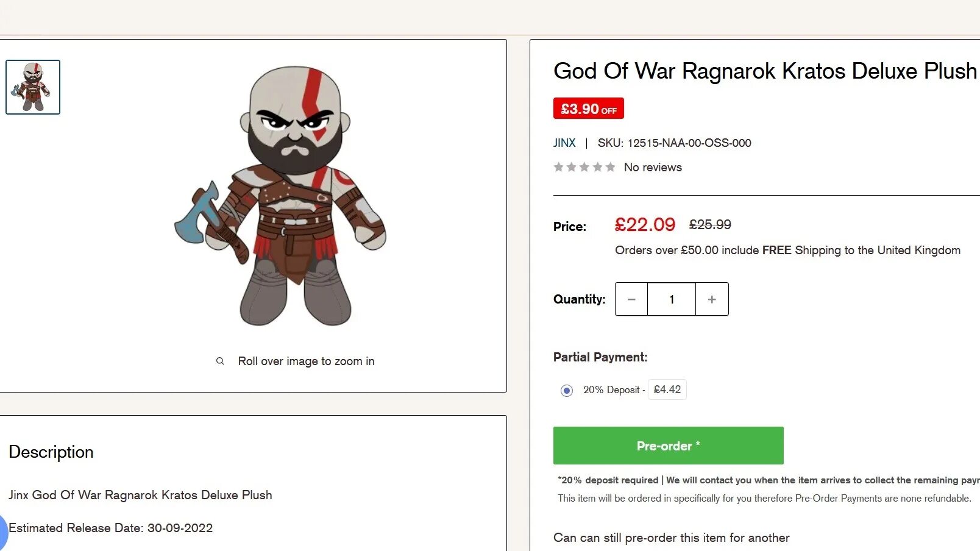Click the magnifier zoom icon below image
This screenshot has width=980, height=551.
220,361
